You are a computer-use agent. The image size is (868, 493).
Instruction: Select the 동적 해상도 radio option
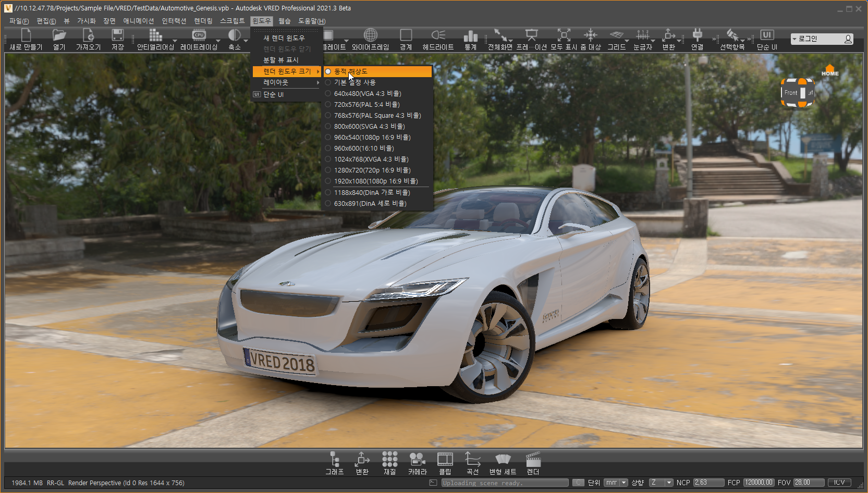[350, 71]
